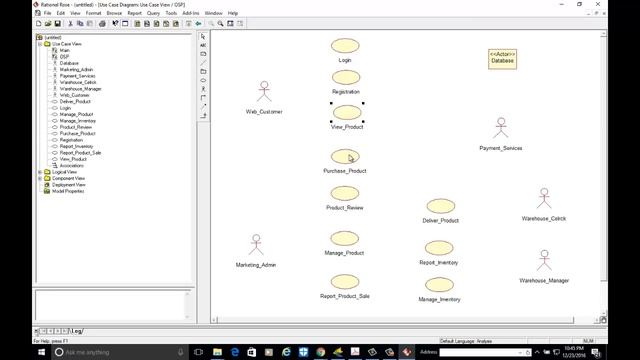Select DSP diagram in browser tree
Screen dimensions: 640x360
tap(64, 57)
